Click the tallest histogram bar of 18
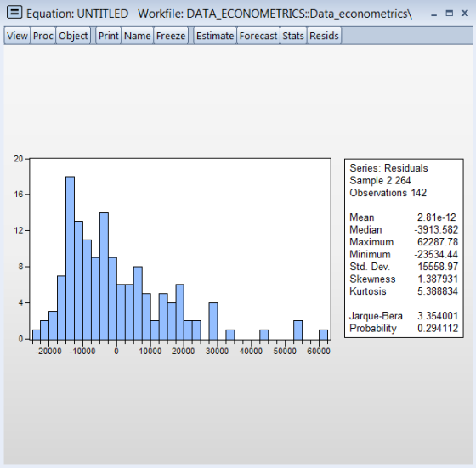This screenshot has height=468, width=476. click(70, 258)
